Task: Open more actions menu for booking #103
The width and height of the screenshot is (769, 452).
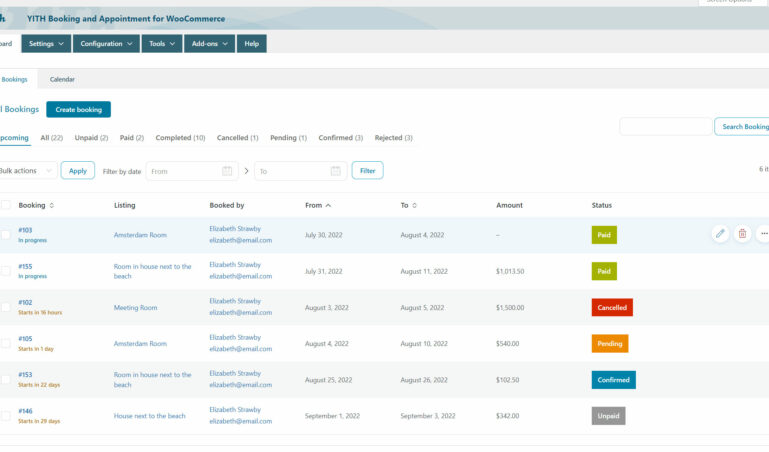Action: (x=764, y=234)
